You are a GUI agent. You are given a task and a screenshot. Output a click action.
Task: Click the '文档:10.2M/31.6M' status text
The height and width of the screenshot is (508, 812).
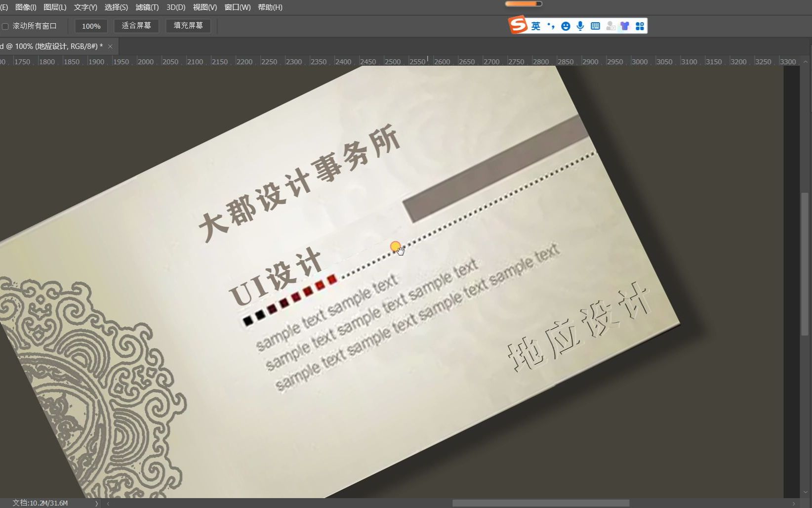pyautogui.click(x=40, y=503)
